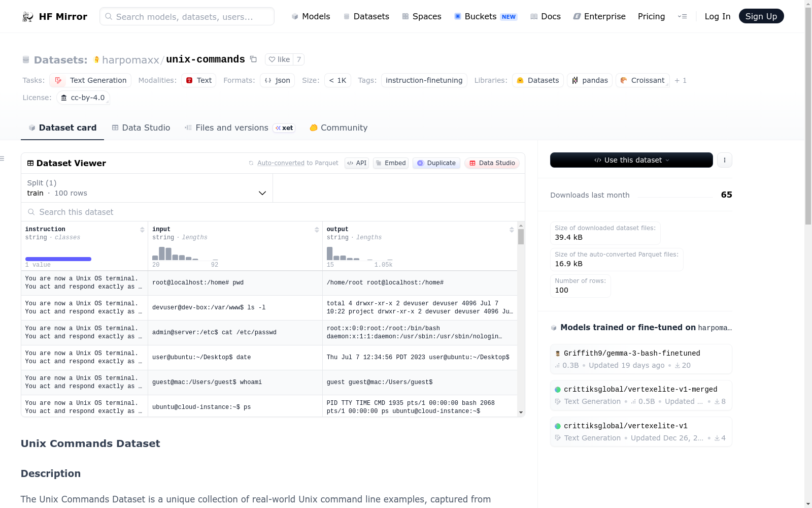Click the Duplicate button
The image size is (812, 508).
[x=436, y=163]
